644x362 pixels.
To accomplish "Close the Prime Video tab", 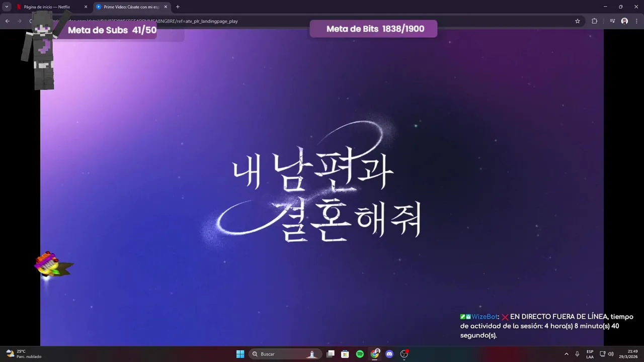I will click(166, 7).
